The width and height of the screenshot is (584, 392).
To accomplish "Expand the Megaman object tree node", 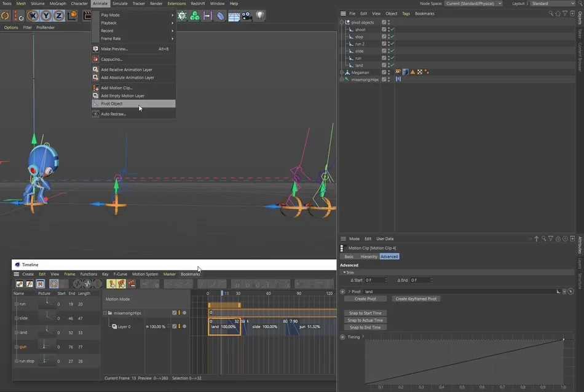I will click(x=342, y=73).
